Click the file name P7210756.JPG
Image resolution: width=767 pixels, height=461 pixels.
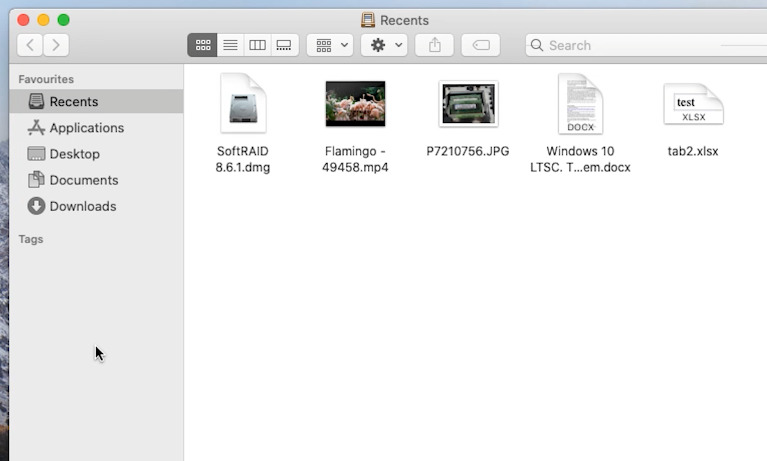tap(468, 151)
